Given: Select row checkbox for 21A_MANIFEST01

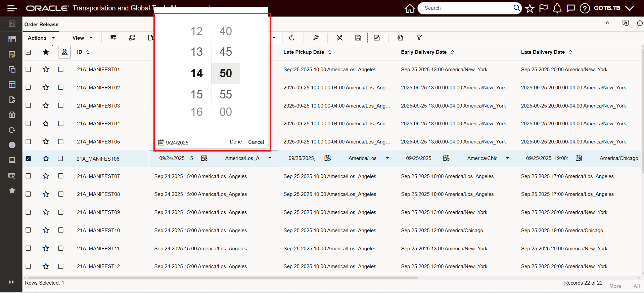Looking at the screenshot, I should click(28, 69).
